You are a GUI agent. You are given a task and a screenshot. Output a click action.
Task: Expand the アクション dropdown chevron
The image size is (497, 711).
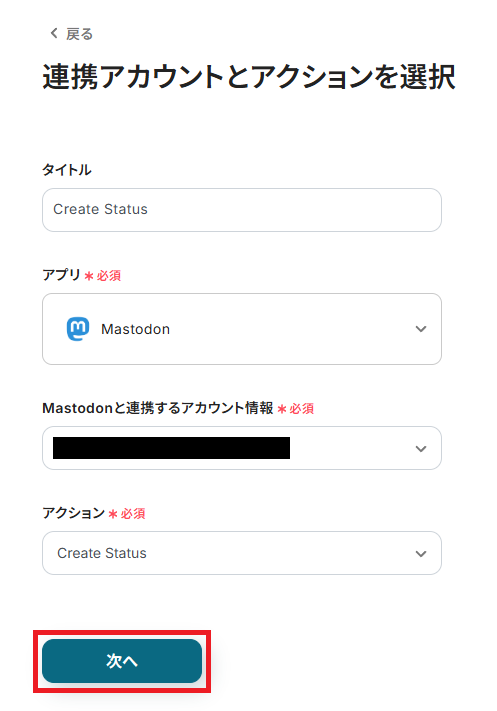[x=421, y=554]
